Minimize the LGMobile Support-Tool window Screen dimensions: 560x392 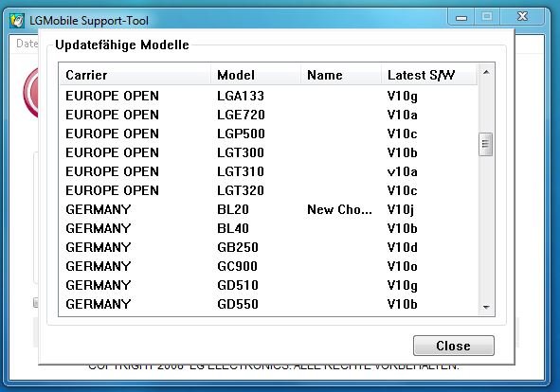point(461,17)
